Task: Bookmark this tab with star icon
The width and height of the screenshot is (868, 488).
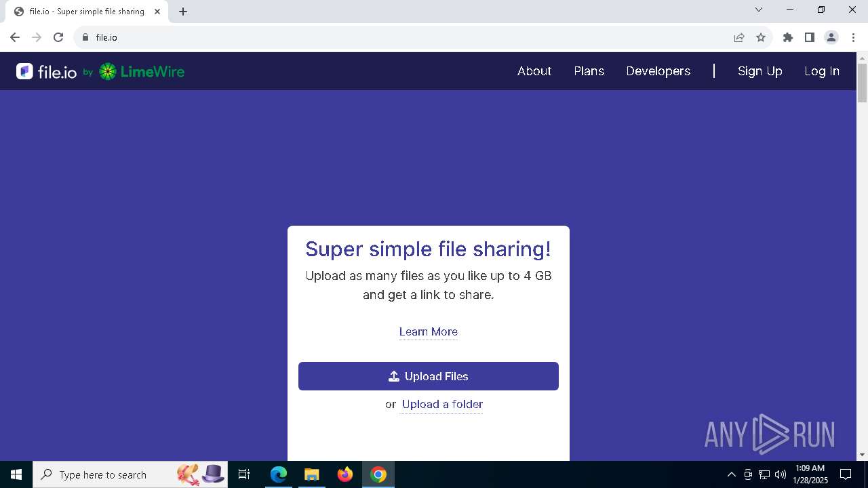Action: tap(761, 37)
